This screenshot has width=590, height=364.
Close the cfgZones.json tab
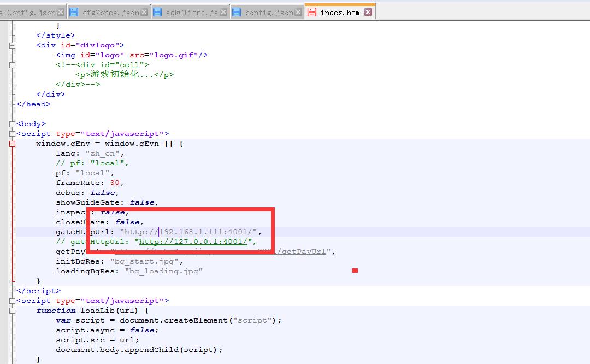144,12
